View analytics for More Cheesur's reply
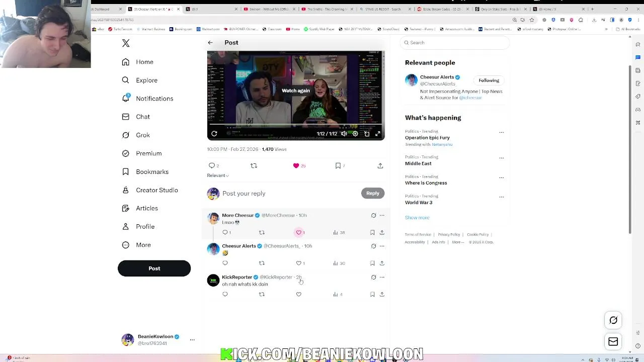This screenshot has width=644, height=362. 339,232
